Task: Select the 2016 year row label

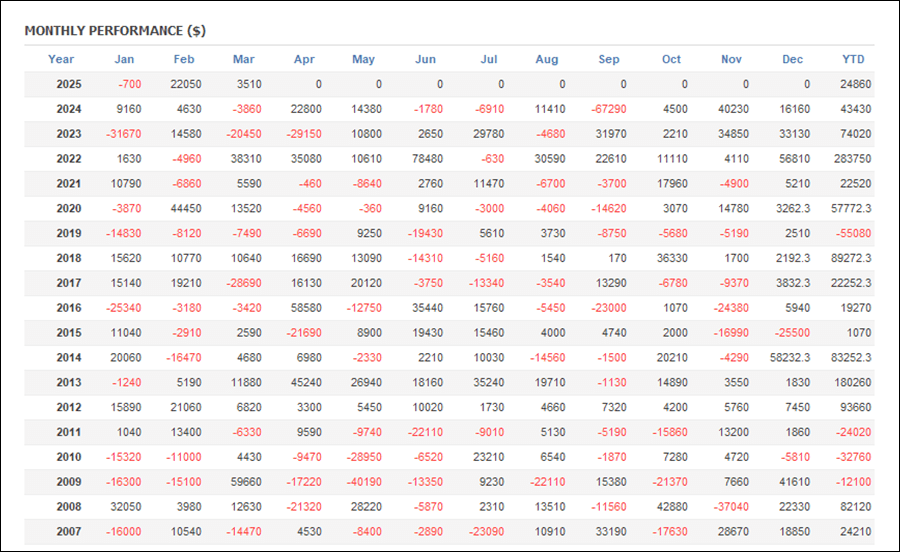Action: (x=69, y=308)
